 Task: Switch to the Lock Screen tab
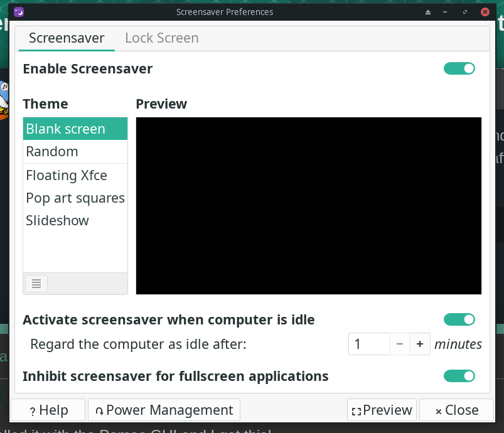162,38
